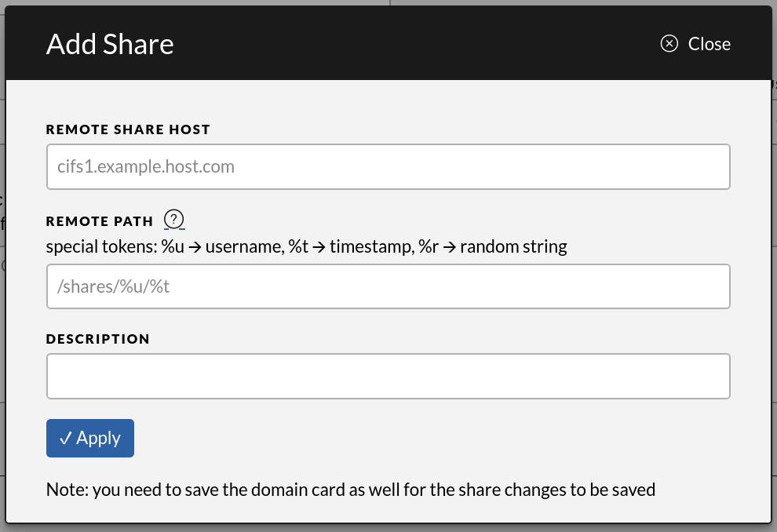Click the REMOTE PATH label
This screenshot has width=777, height=532.
click(100, 221)
